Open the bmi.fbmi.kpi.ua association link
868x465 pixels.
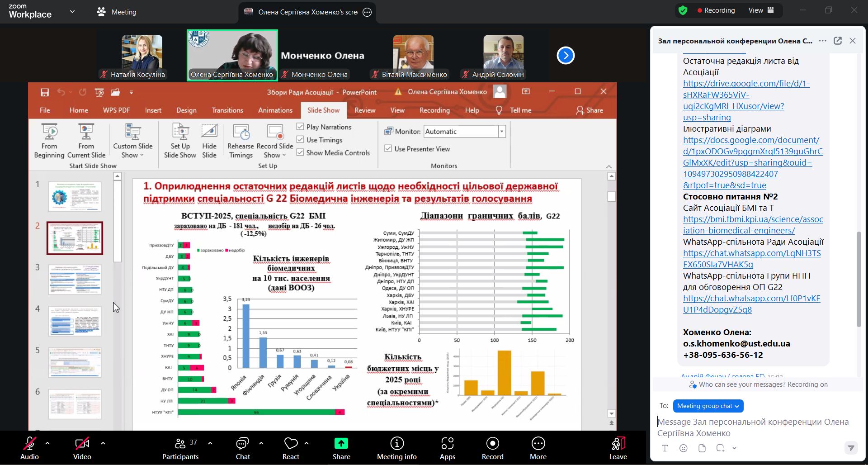coord(753,225)
